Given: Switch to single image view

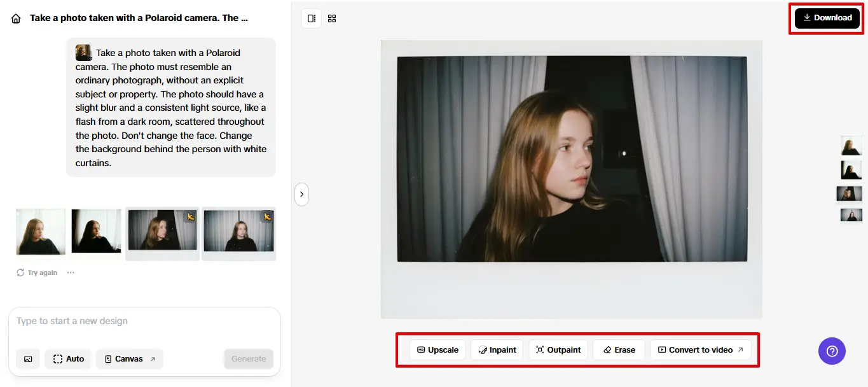Looking at the screenshot, I should (x=311, y=18).
